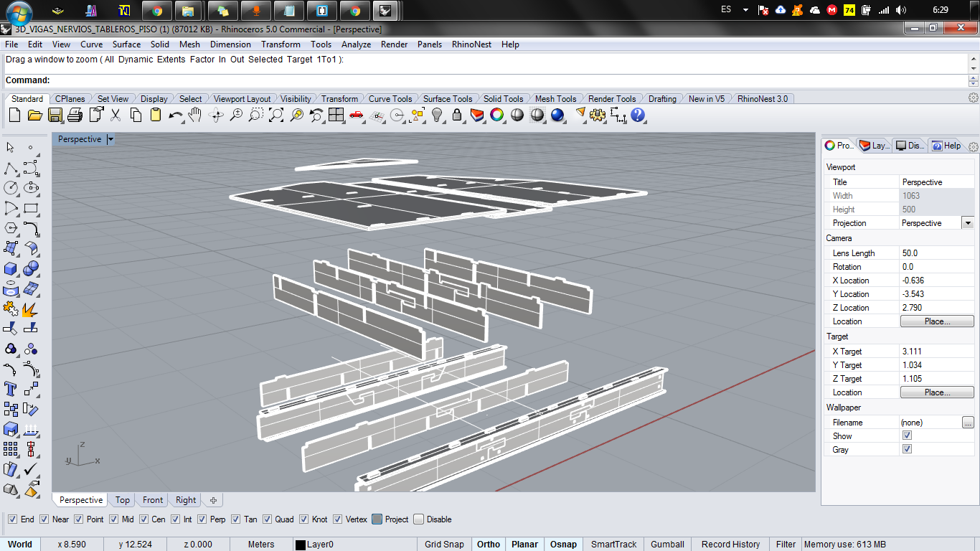Browse the Wallpaper Filename with the ellipsis button
Screen dimensions: 980x551
click(968, 423)
